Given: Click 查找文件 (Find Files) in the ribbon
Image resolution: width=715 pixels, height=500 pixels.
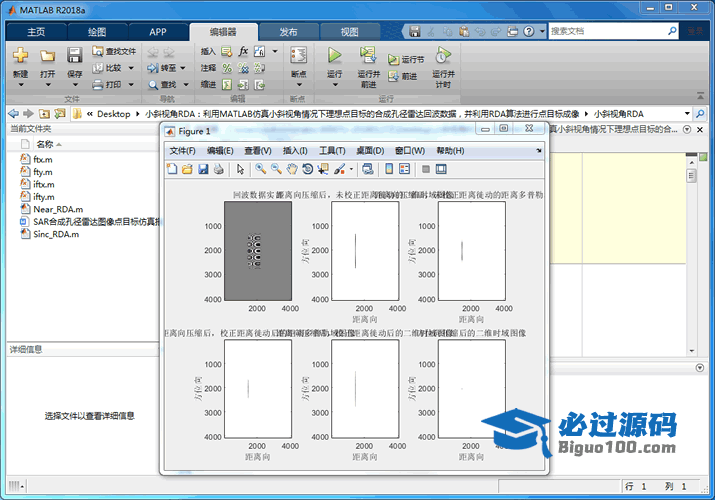Looking at the screenshot, I should [114, 51].
